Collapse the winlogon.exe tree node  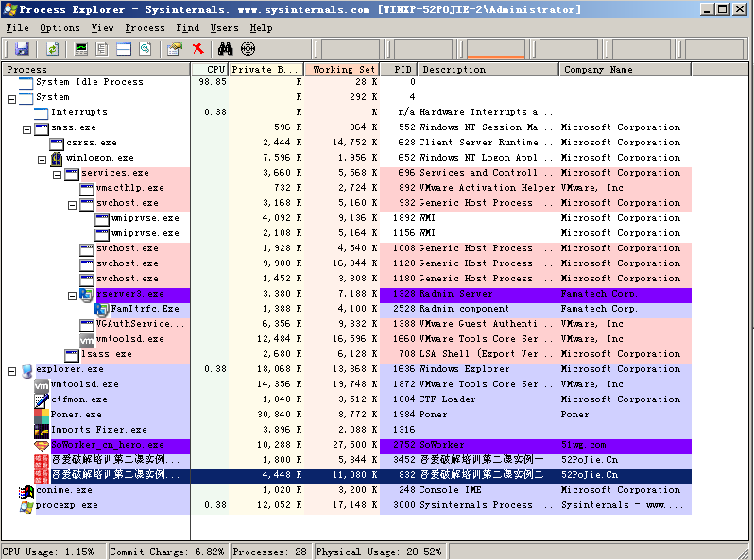pos(42,159)
